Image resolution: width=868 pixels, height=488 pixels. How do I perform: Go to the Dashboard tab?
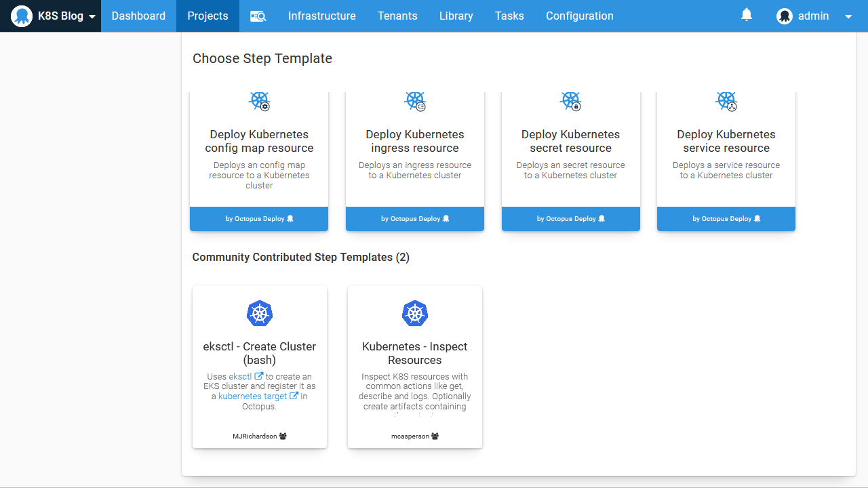(x=138, y=16)
